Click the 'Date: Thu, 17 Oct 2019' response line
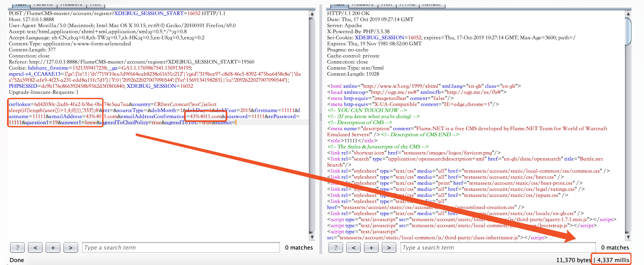Viewport: 644px width, 265px height. coord(370,19)
